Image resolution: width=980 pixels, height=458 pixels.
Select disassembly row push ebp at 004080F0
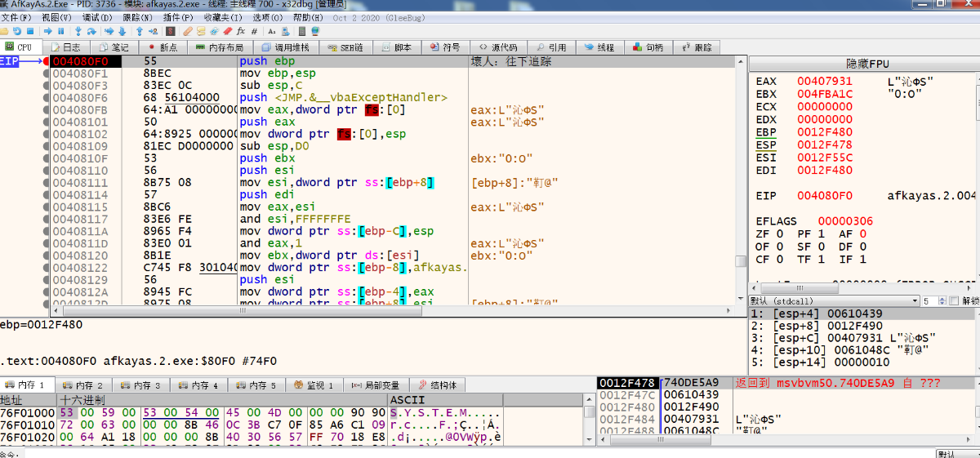392,61
